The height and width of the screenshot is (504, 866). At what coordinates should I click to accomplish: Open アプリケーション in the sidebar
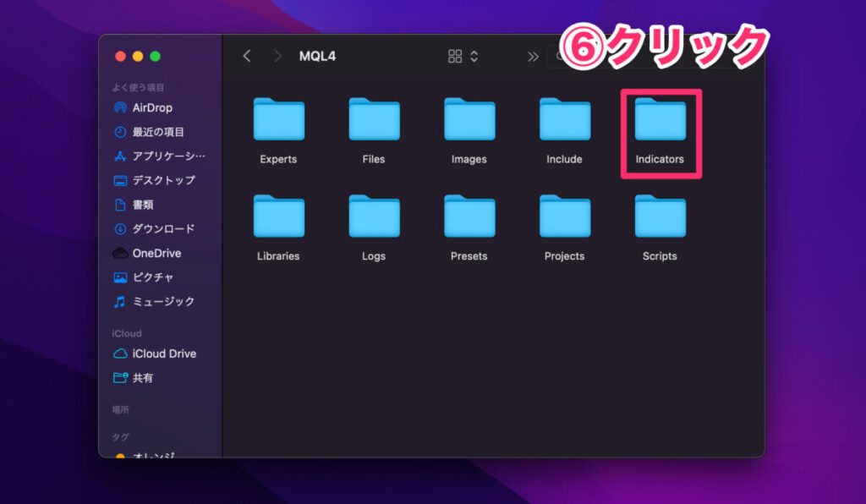point(159,156)
